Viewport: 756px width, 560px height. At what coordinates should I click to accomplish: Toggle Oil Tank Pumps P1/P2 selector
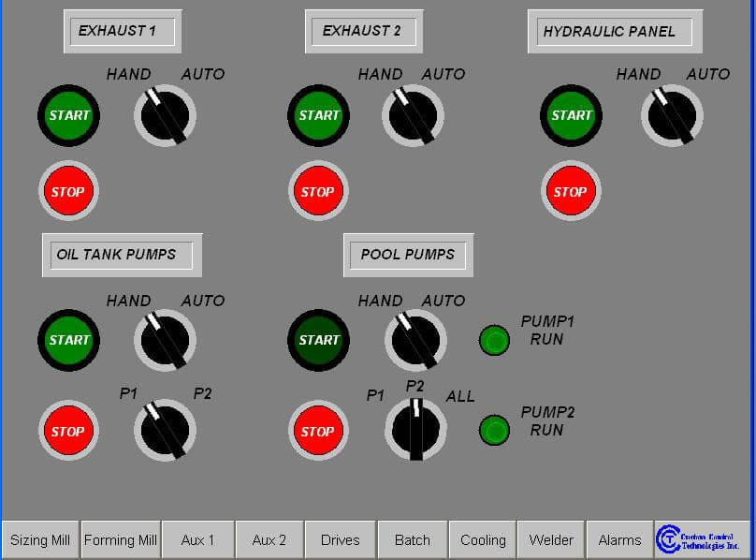[165, 430]
